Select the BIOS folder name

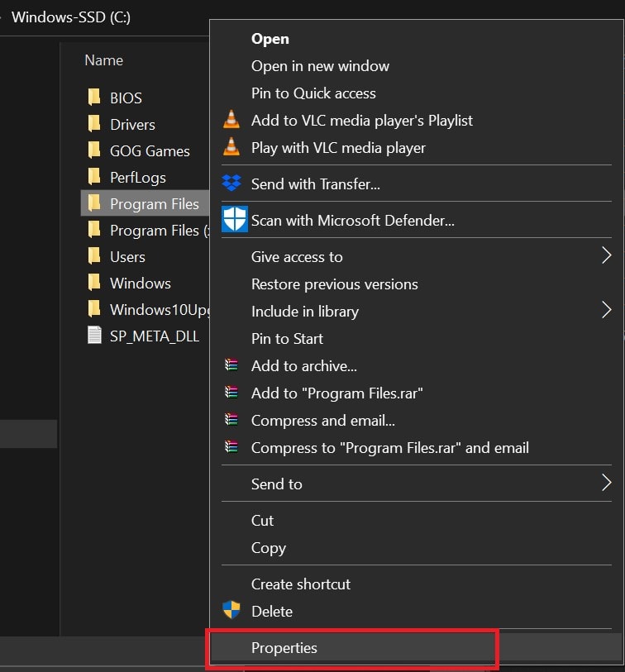pyautogui.click(x=126, y=98)
